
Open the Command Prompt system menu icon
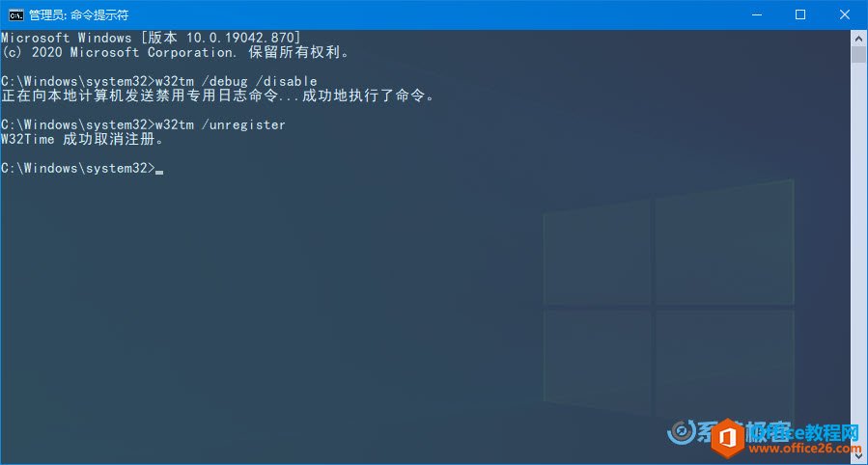point(15,14)
